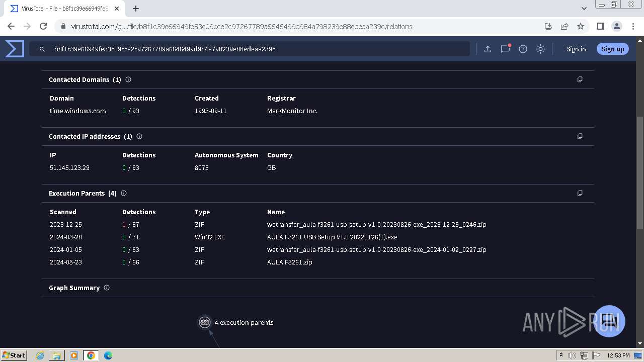
Task: Click the Chrome taskbar icon
Action: click(91, 355)
